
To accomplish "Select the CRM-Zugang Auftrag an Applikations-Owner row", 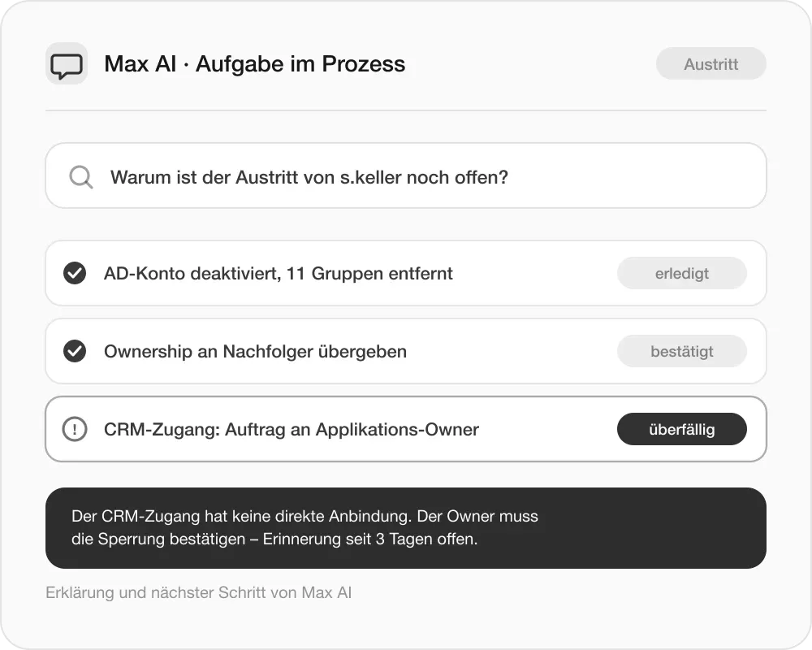I will click(406, 429).
